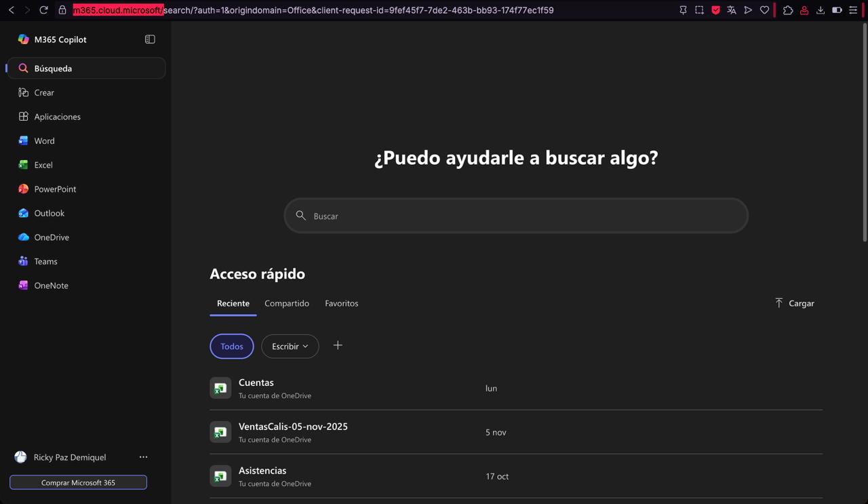868x504 pixels.
Task: Launch OneNote from the sidebar
Action: 51,286
